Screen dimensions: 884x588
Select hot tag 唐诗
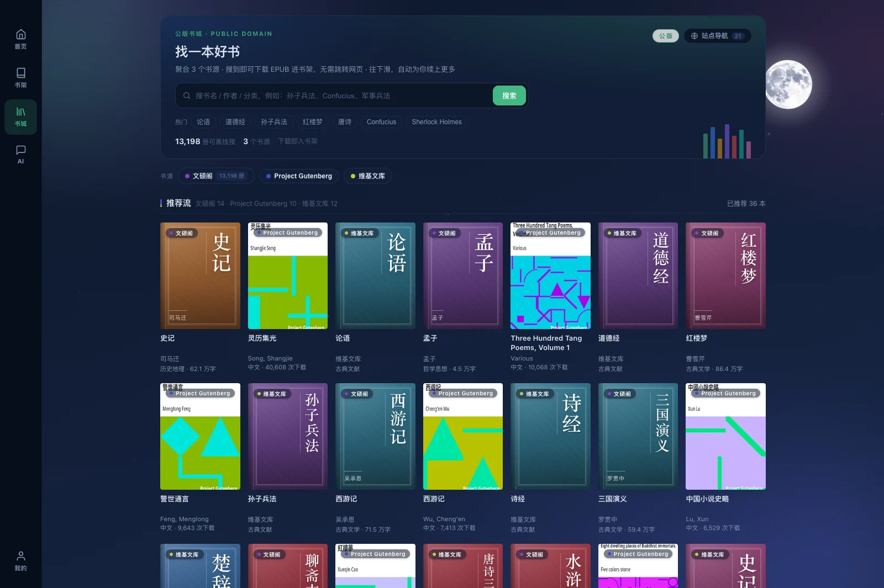[345, 122]
